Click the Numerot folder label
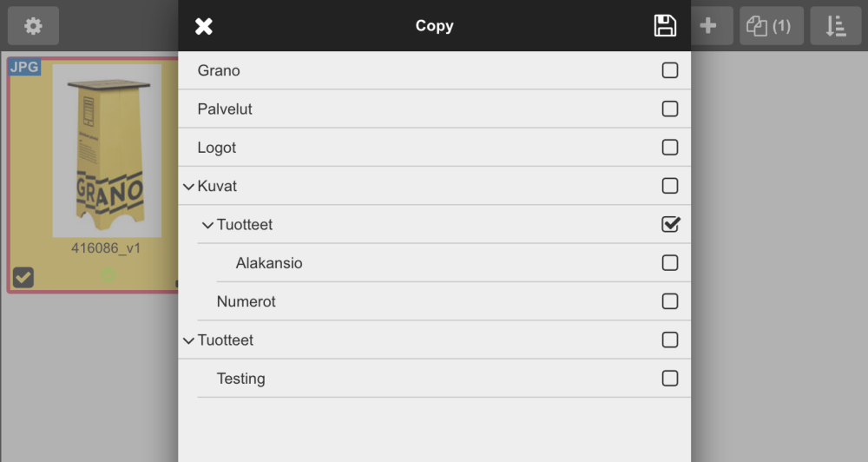 pyautogui.click(x=247, y=301)
